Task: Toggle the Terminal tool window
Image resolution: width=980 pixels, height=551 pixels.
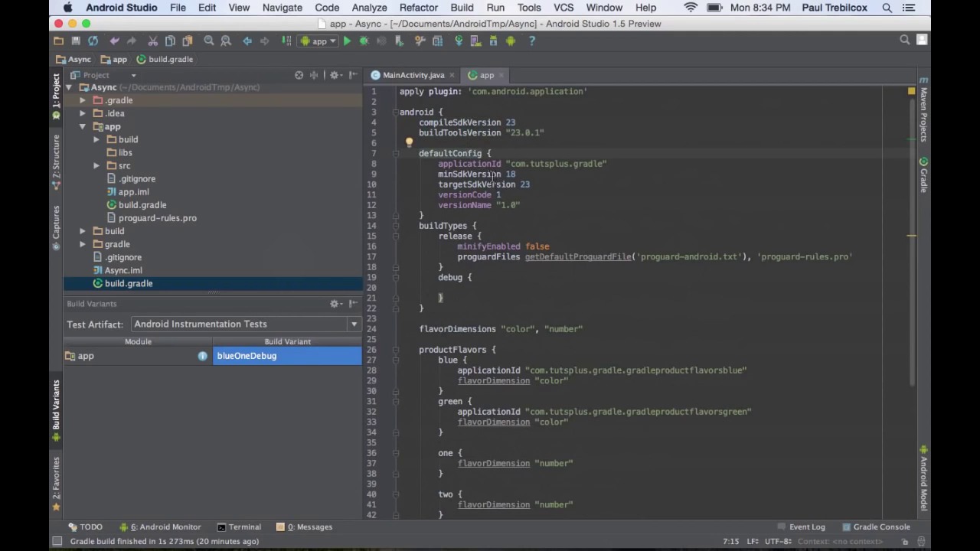Action: [239, 527]
